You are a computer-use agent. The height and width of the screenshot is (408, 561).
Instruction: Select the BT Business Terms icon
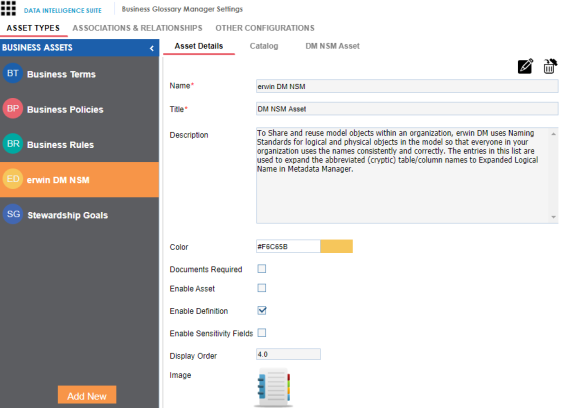(x=13, y=73)
